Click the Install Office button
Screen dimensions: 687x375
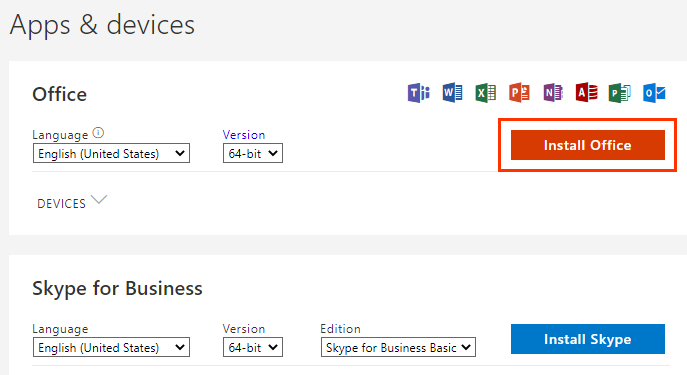(588, 145)
